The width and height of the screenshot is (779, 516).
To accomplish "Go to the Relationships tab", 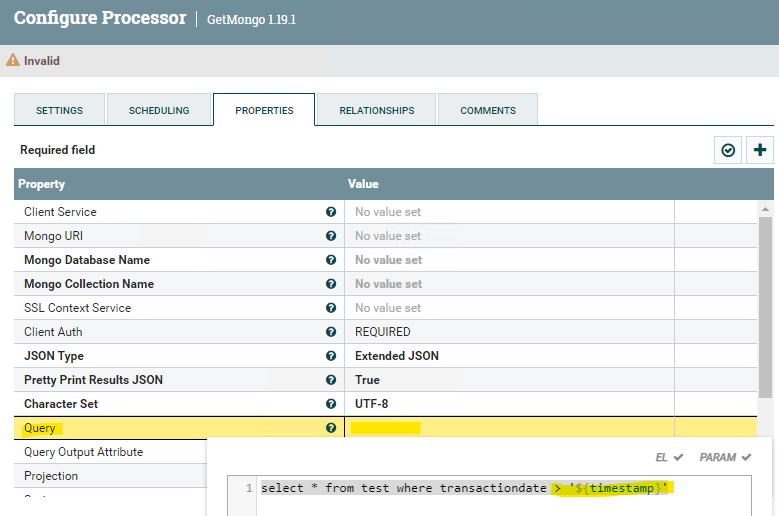I will [376, 110].
